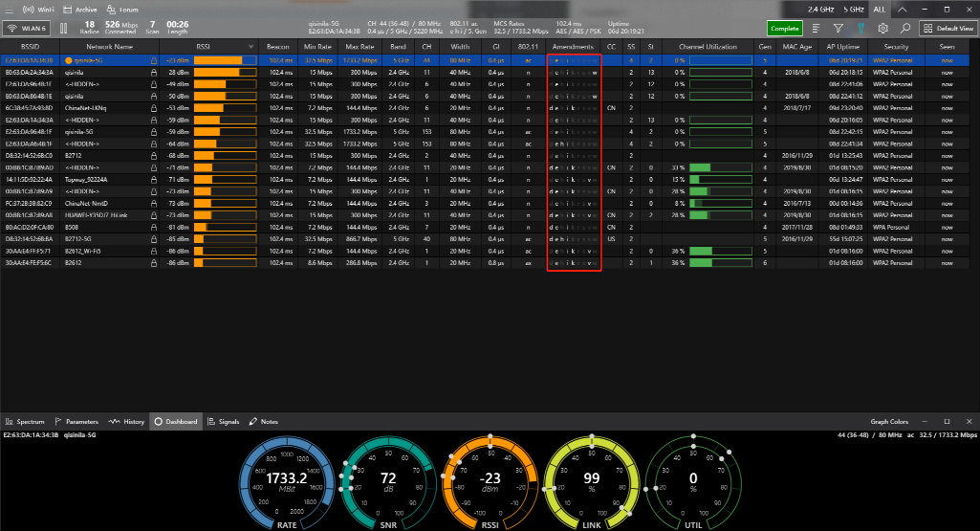
Task: Open the Default View layout selector
Action: 947,29
